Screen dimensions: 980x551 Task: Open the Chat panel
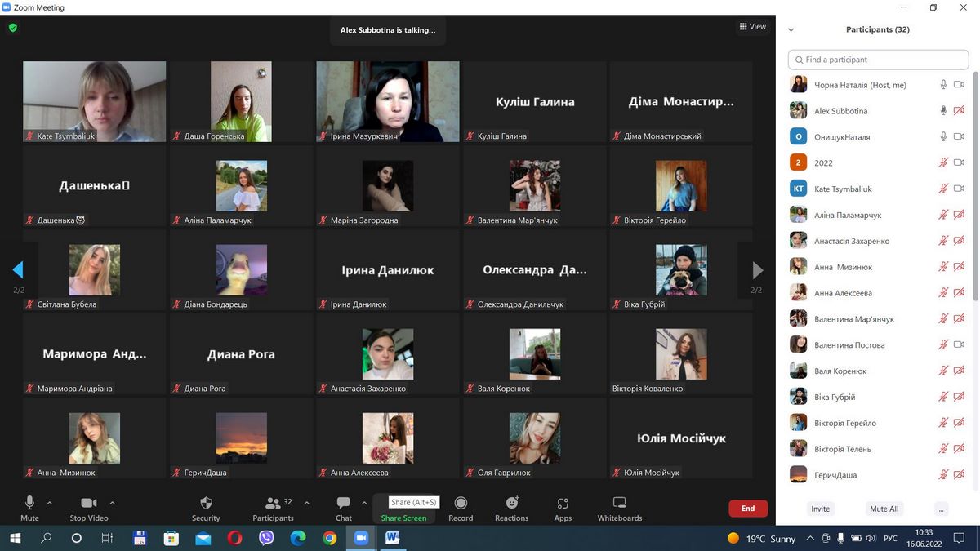(x=344, y=504)
